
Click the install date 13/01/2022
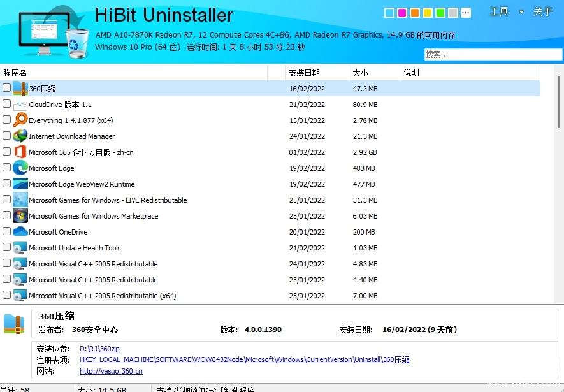point(307,120)
